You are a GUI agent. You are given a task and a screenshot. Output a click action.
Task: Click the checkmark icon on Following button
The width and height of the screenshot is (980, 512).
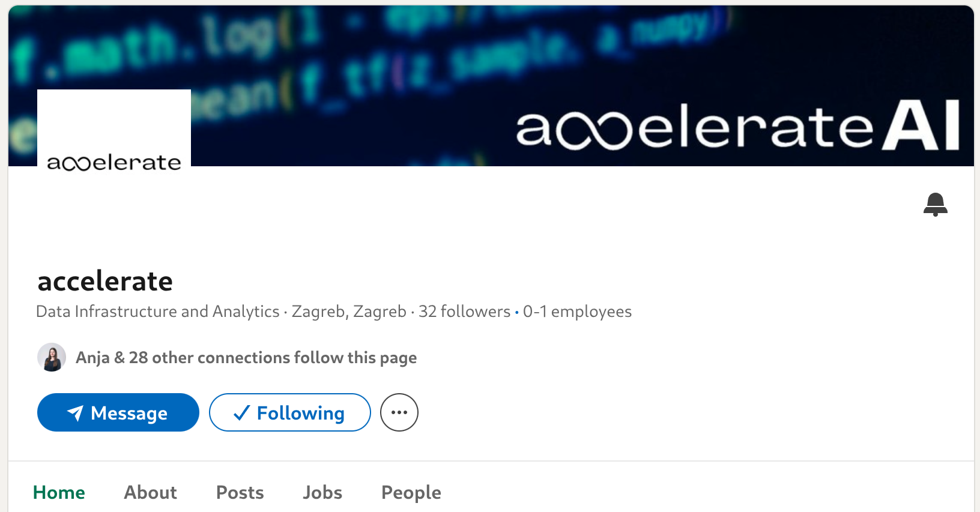pyautogui.click(x=241, y=412)
